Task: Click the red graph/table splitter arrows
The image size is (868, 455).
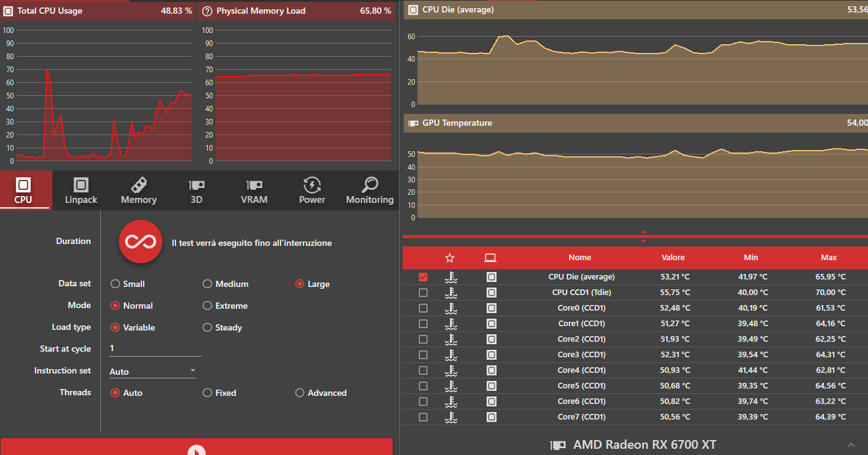Action: pyautogui.click(x=643, y=237)
